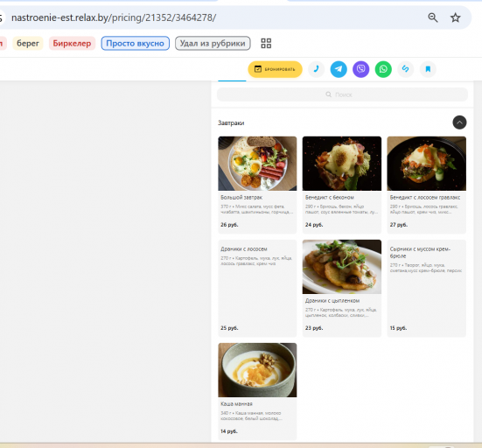Click the Завтраки section heading
This screenshot has width=482, height=448.
[x=231, y=123]
